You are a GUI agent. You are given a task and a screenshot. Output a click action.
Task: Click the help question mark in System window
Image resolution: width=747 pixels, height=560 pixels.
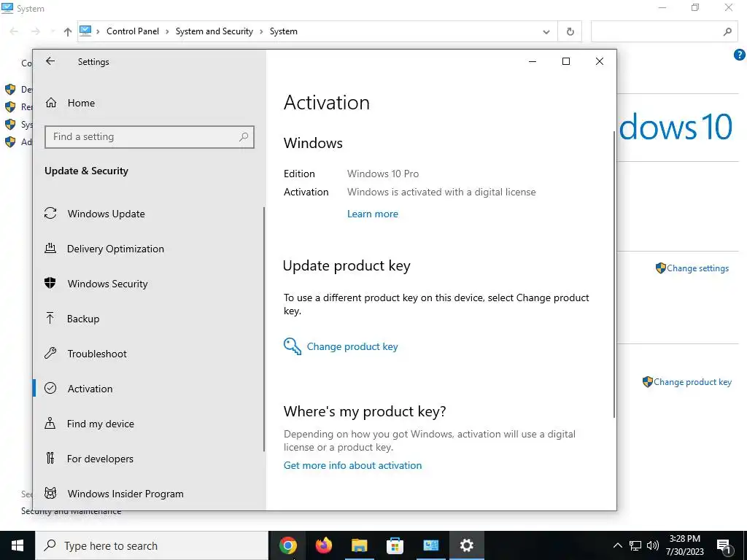(x=740, y=55)
